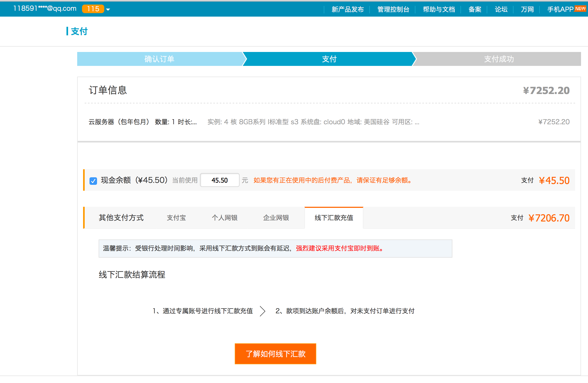
Task: Open 新产品发布 in top navigation
Action: [x=347, y=9]
